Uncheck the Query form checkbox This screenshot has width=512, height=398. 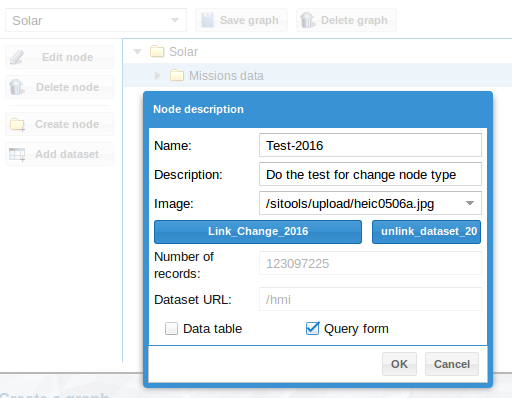(x=312, y=329)
